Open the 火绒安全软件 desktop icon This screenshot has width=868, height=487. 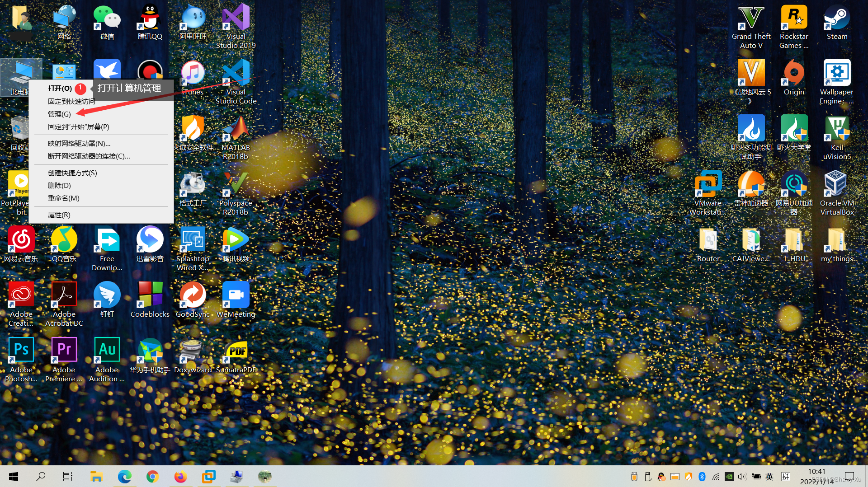(193, 133)
